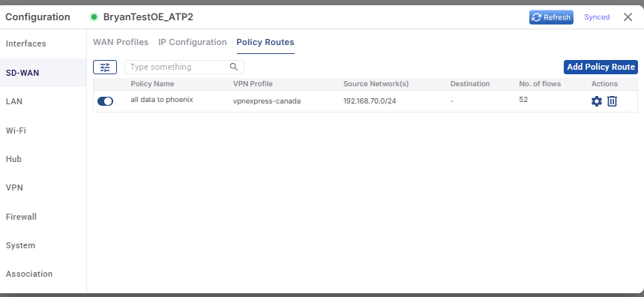
Task: Disable the all data to phoenix policy toggle
Action: [105, 101]
